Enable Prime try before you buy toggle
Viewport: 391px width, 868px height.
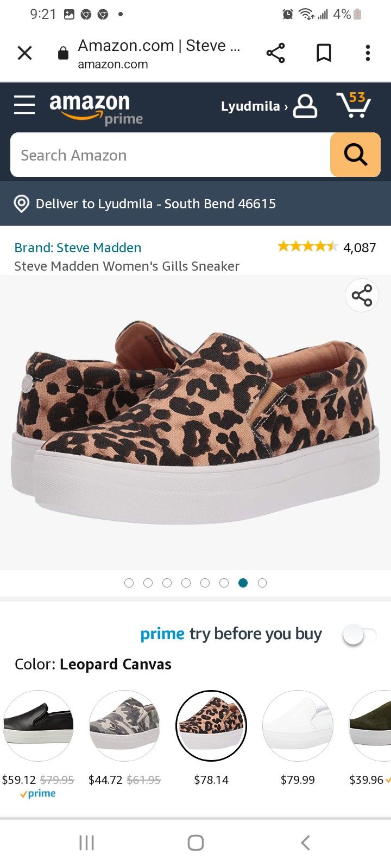359,634
